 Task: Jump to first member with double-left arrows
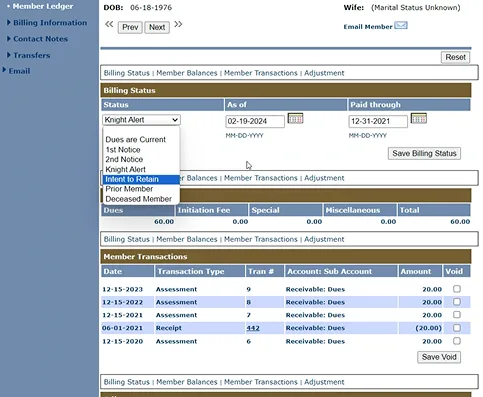[x=109, y=24]
